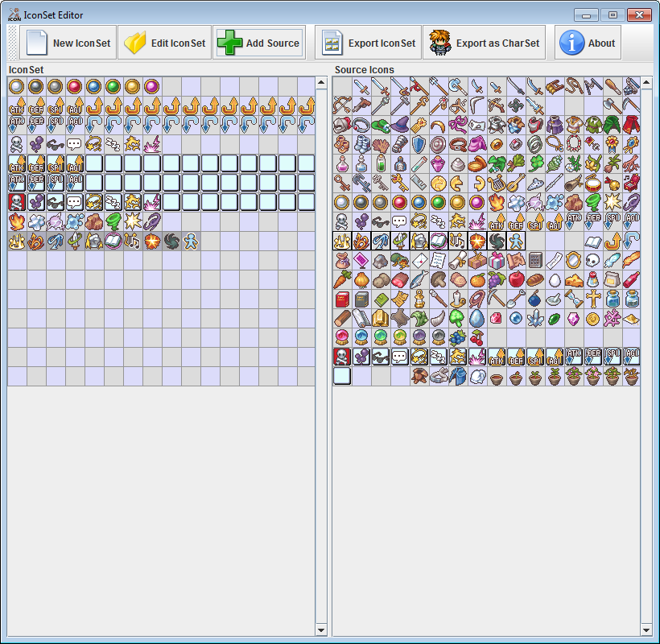This screenshot has width=660, height=644.
Task: Open the Edit IconSet folder button
Action: pos(164,43)
